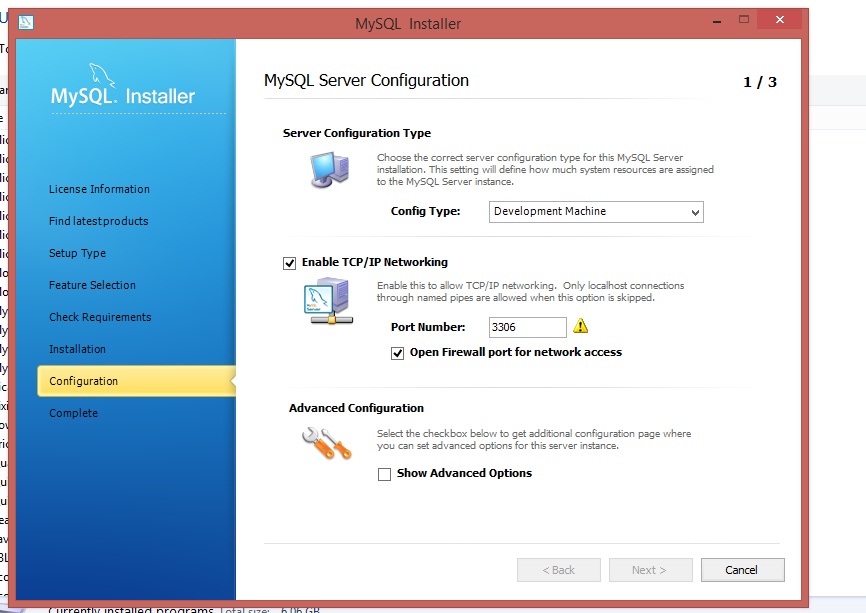Click the MySQL Installer title bar icon
The image size is (866, 613).
click(x=25, y=23)
